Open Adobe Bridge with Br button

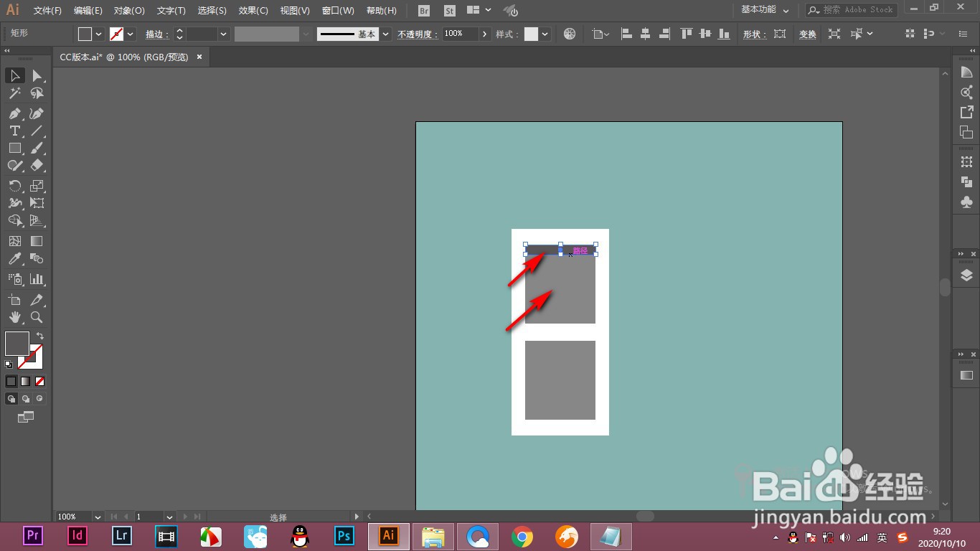point(424,11)
